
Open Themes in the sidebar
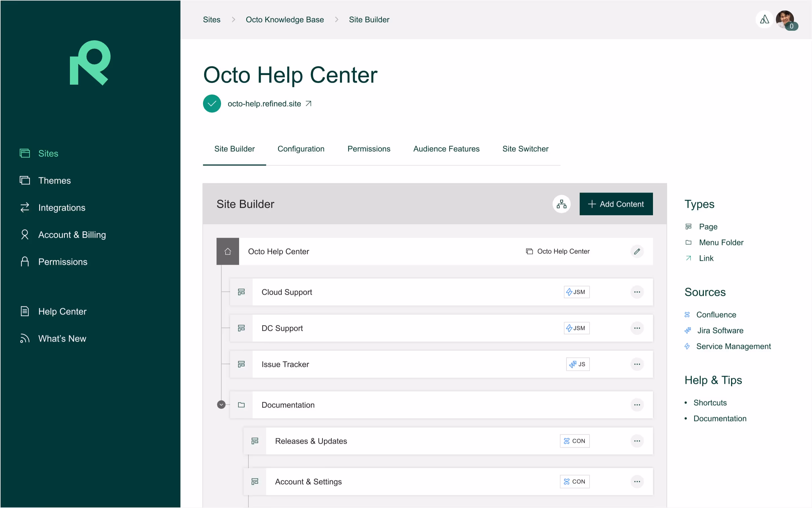[54, 180]
